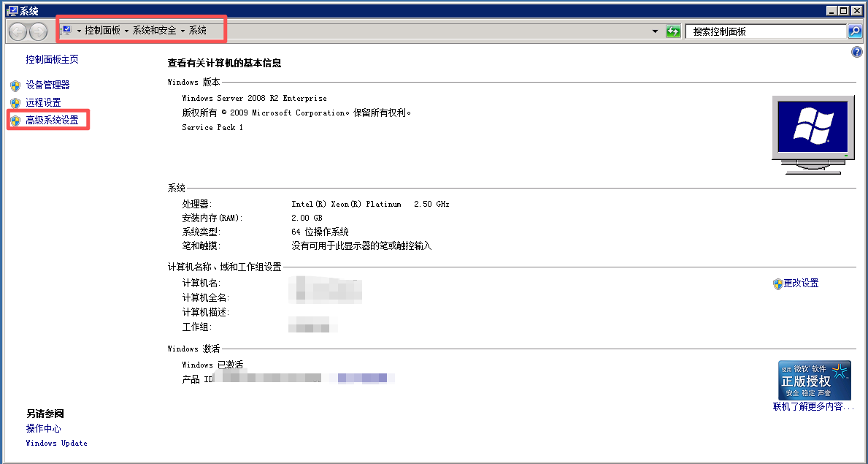Viewport: 868px width, 464px height.
Task: Open 设备管理器 link
Action: click(47, 85)
